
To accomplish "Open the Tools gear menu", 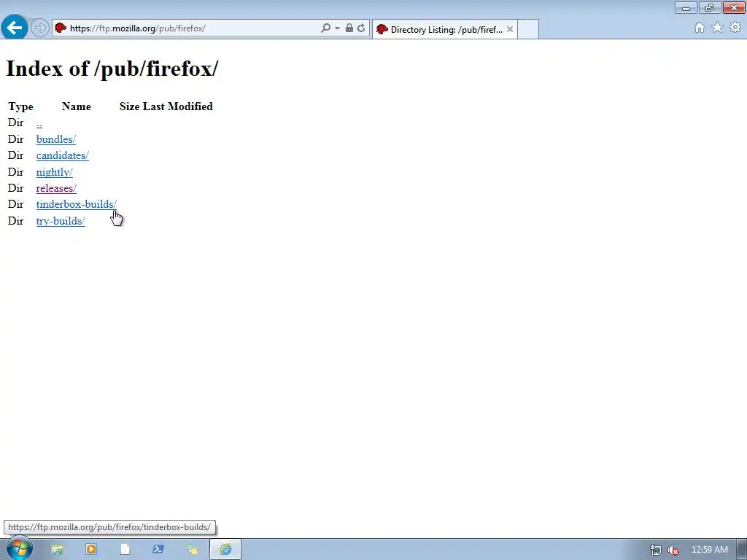I will 735,28.
